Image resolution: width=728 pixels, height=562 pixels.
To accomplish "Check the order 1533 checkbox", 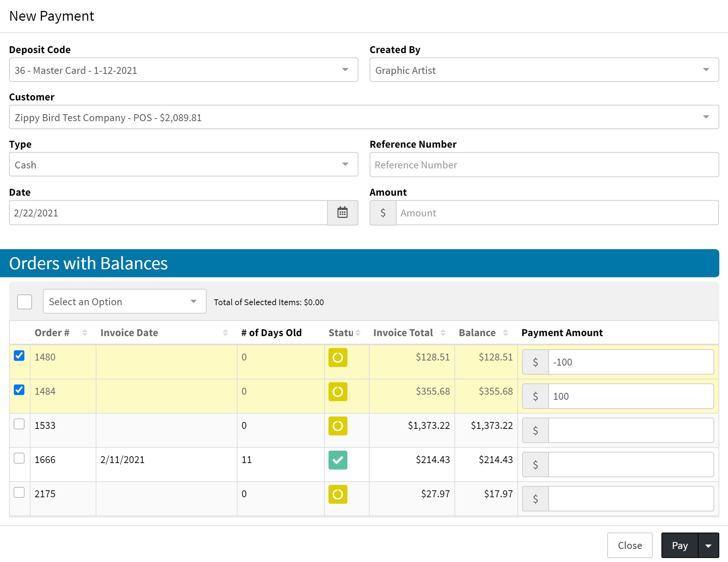I will pos(19,424).
